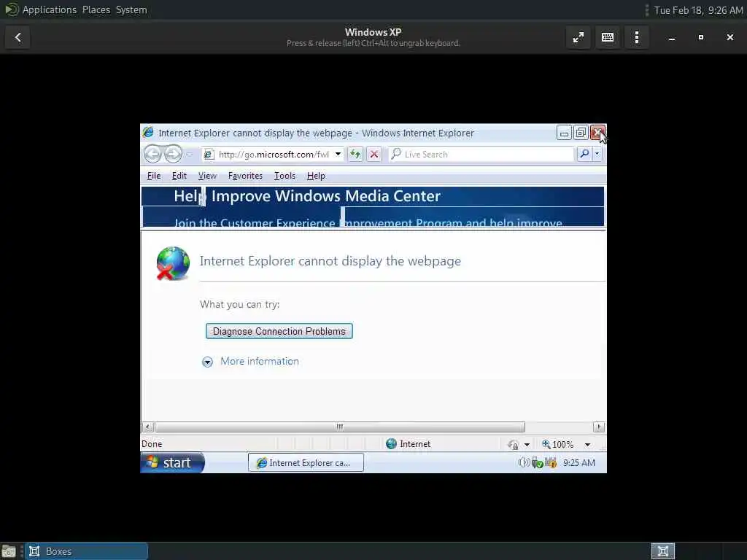Expand the More information arrow
The width and height of the screenshot is (747, 560).
click(x=207, y=362)
